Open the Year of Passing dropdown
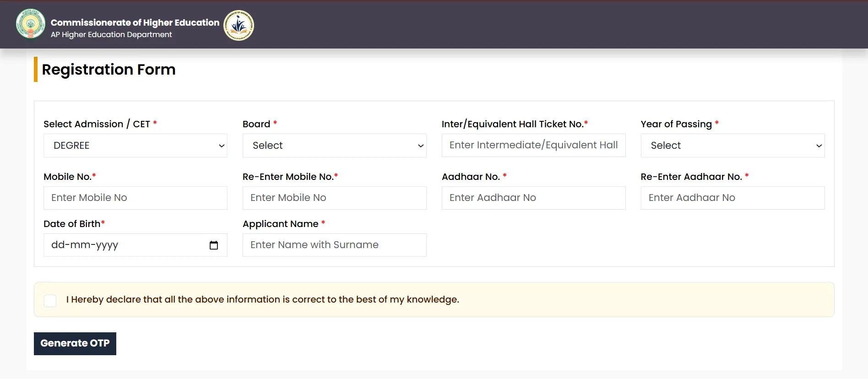Viewport: 868px width, 379px height. [732, 146]
